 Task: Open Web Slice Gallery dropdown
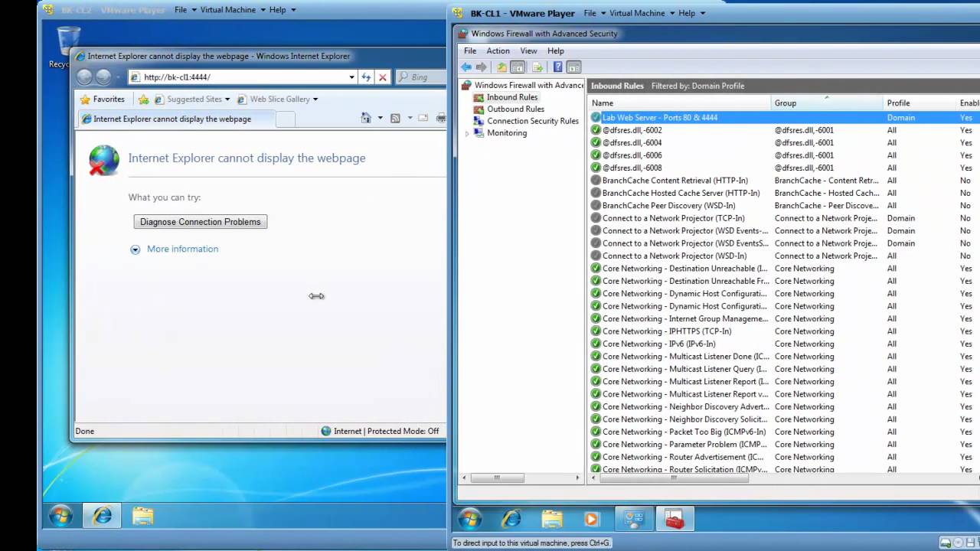315,99
